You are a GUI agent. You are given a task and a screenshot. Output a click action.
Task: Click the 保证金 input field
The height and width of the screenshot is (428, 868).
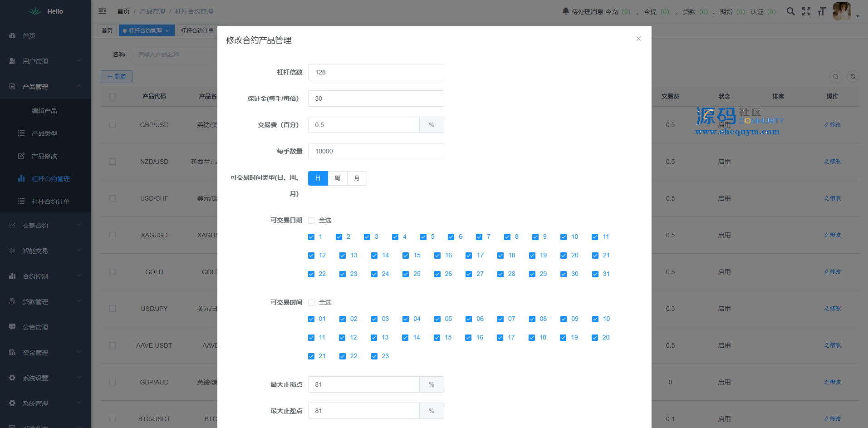(376, 98)
